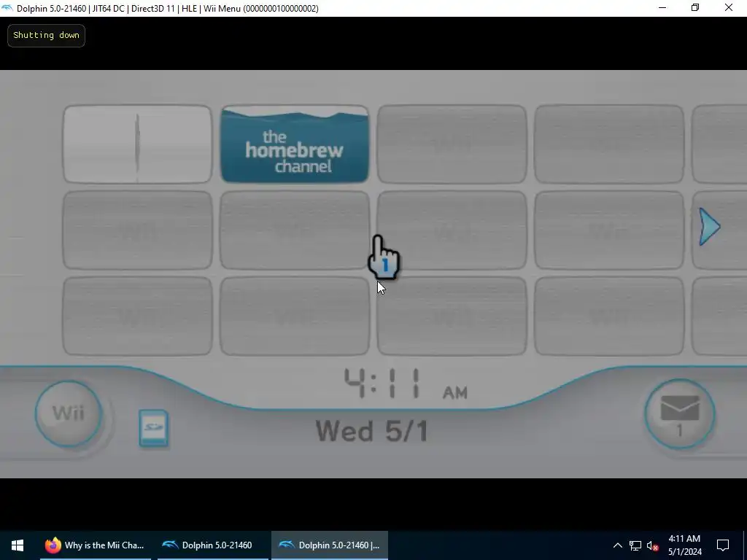
Task: Click the round Wii settings button
Action: coord(69,413)
